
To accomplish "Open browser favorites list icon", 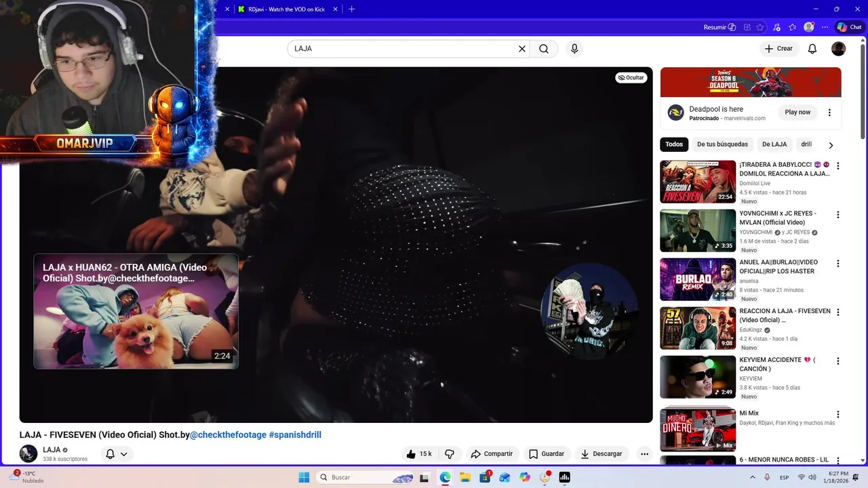I will 792,27.
